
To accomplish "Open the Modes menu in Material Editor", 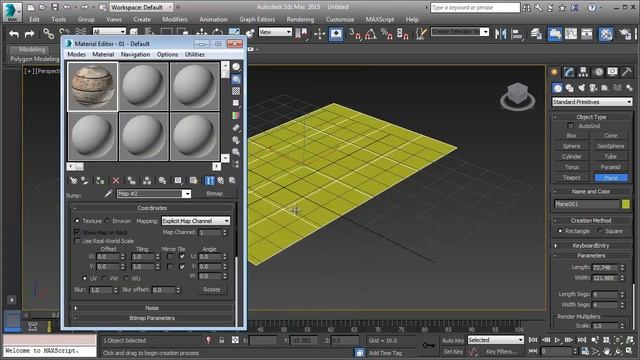I will 76,54.
